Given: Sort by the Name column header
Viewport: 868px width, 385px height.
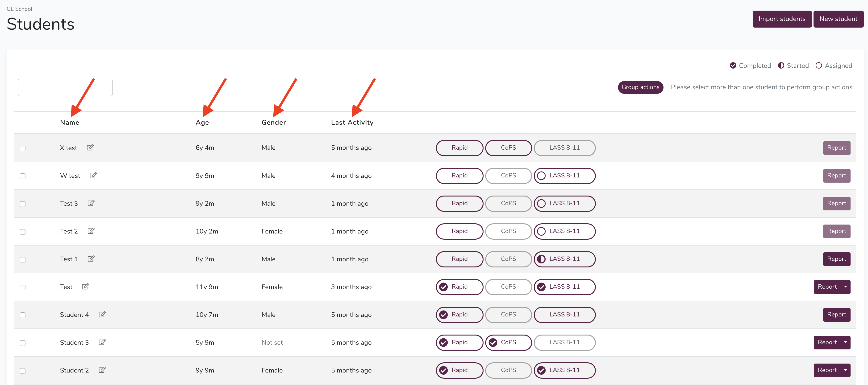Looking at the screenshot, I should (70, 123).
